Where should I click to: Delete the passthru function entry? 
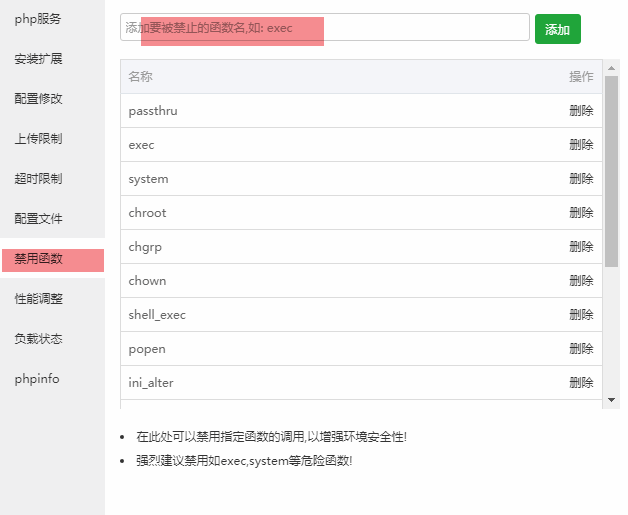(x=581, y=111)
